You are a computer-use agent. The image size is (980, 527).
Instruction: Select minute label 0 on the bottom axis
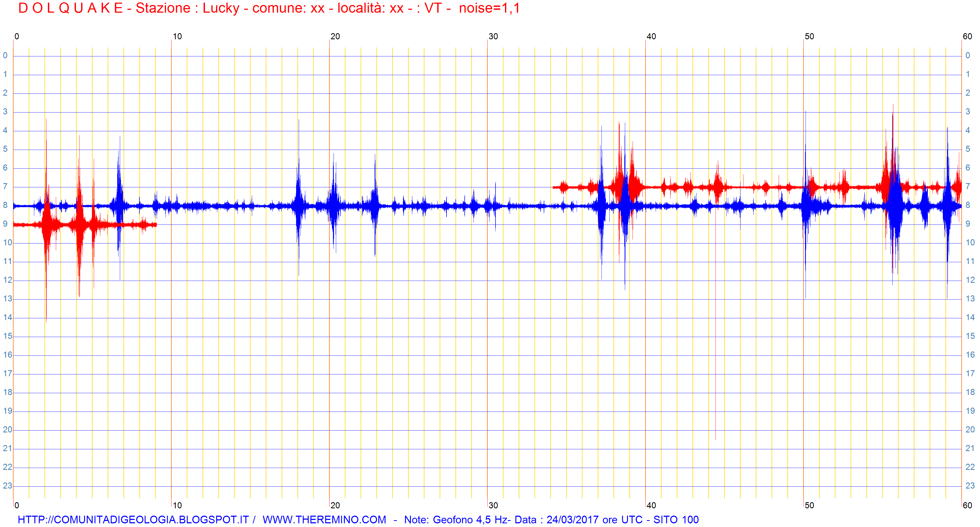[17, 505]
